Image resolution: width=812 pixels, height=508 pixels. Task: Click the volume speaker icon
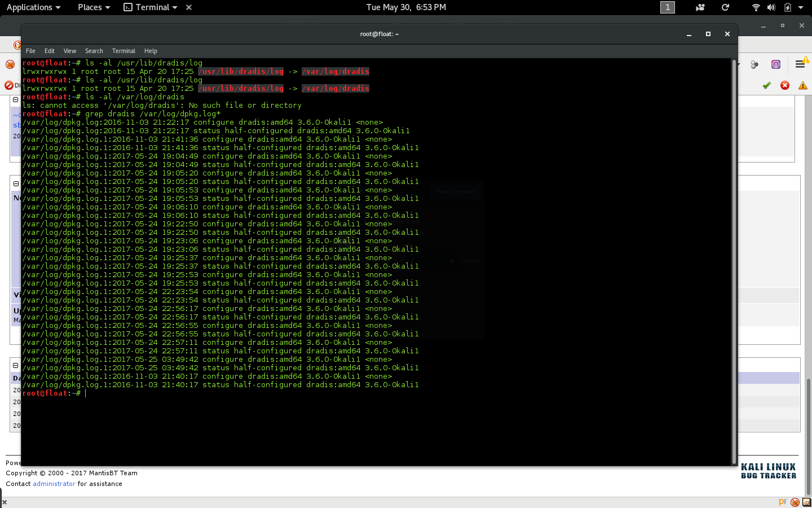click(771, 7)
